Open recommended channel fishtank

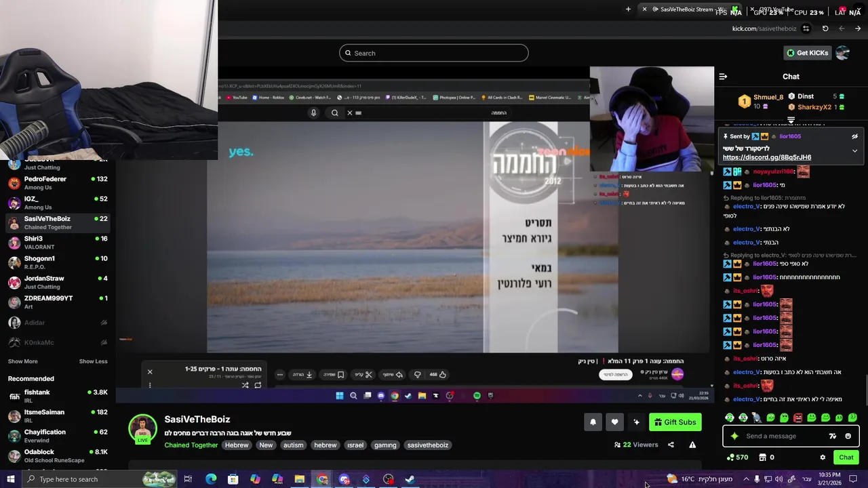click(58, 396)
